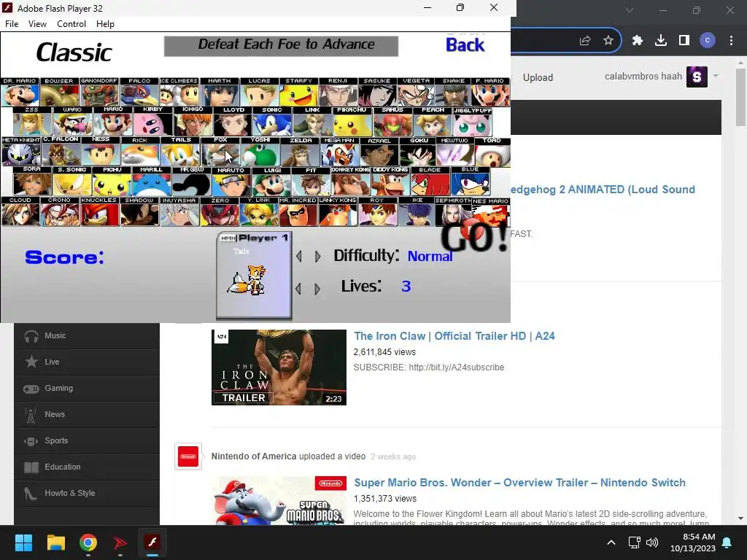This screenshot has height=560, width=747.
Task: Start match with GO! button
Action: [x=474, y=236]
